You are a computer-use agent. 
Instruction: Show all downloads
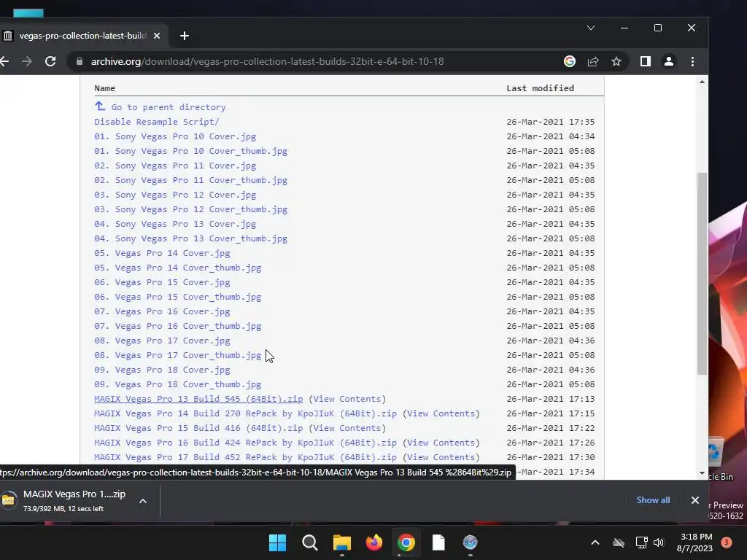653,500
